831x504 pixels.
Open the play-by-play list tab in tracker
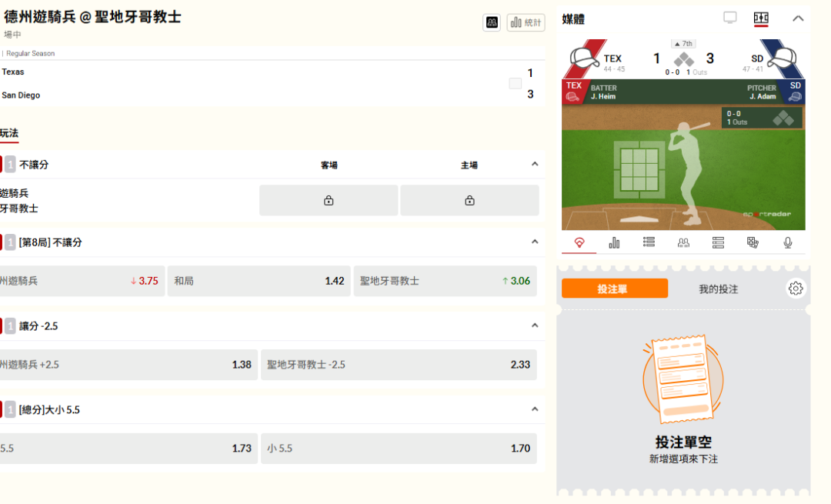(x=649, y=242)
